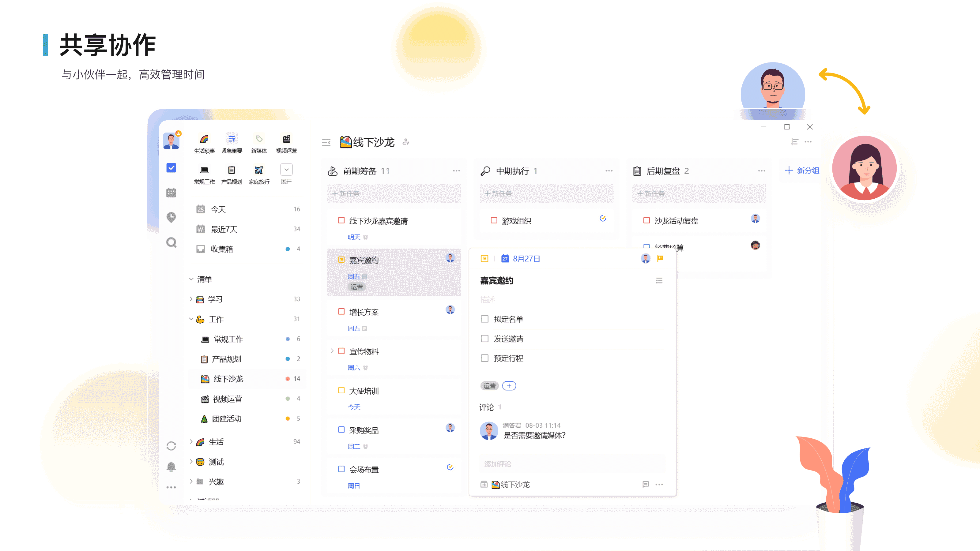980x551 pixels.
Task: Open the 今天 smart list
Action: click(218, 209)
